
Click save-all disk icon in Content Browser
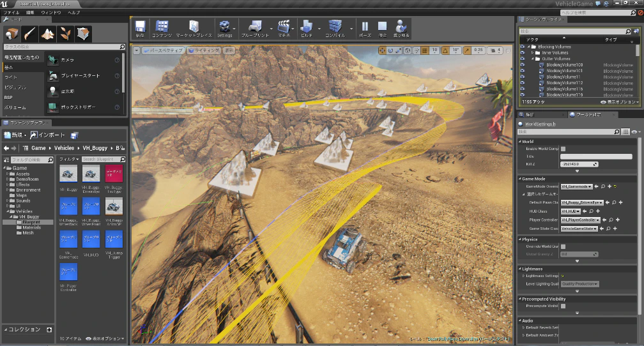[74, 135]
